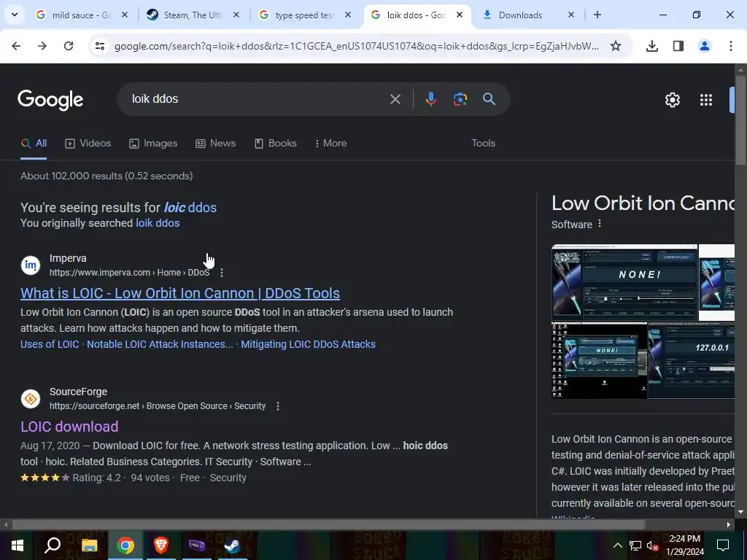
Task: Submit search with magnifier icon
Action: (489, 99)
